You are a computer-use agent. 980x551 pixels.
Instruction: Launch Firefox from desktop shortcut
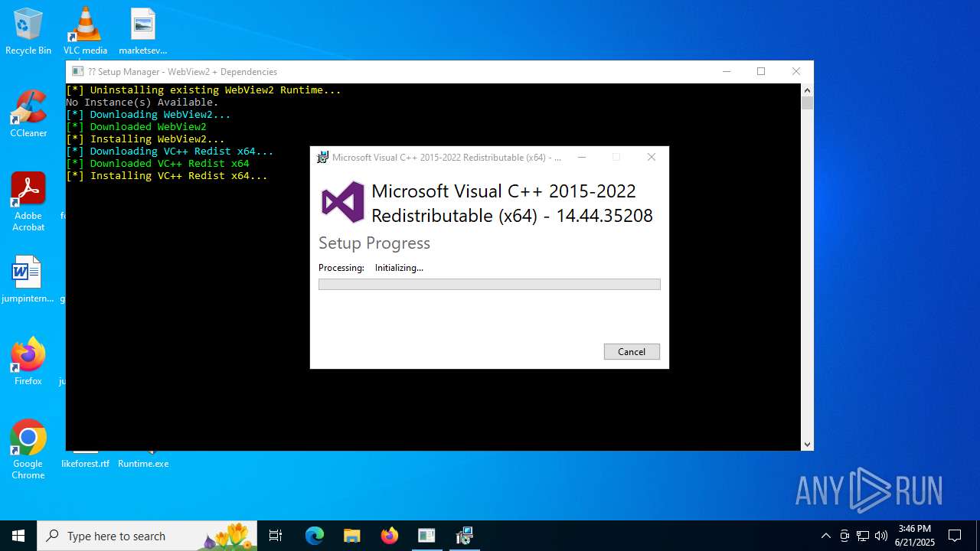[x=28, y=362]
